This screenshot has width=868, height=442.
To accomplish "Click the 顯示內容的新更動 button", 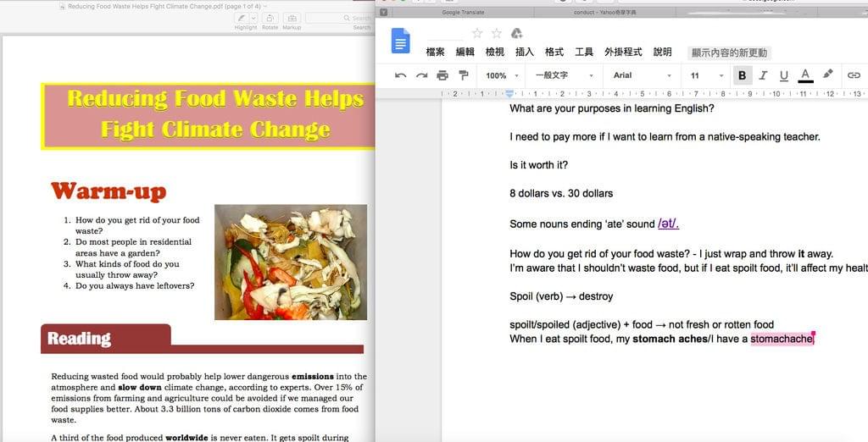I will pyautogui.click(x=730, y=52).
